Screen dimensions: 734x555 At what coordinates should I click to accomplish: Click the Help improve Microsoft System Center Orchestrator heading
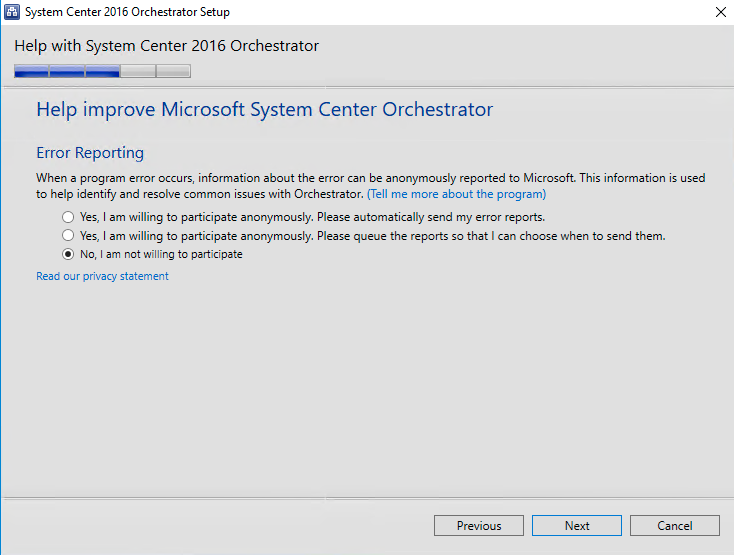pyautogui.click(x=264, y=110)
